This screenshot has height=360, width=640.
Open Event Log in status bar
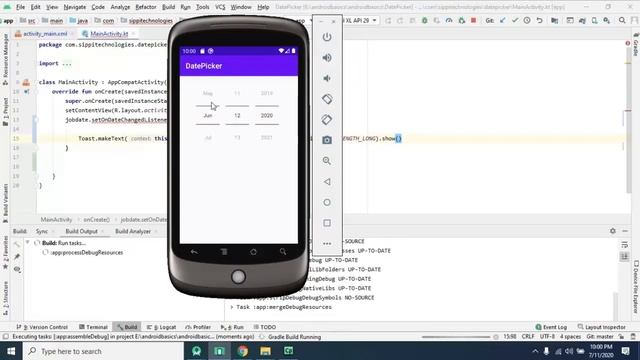click(x=551, y=327)
